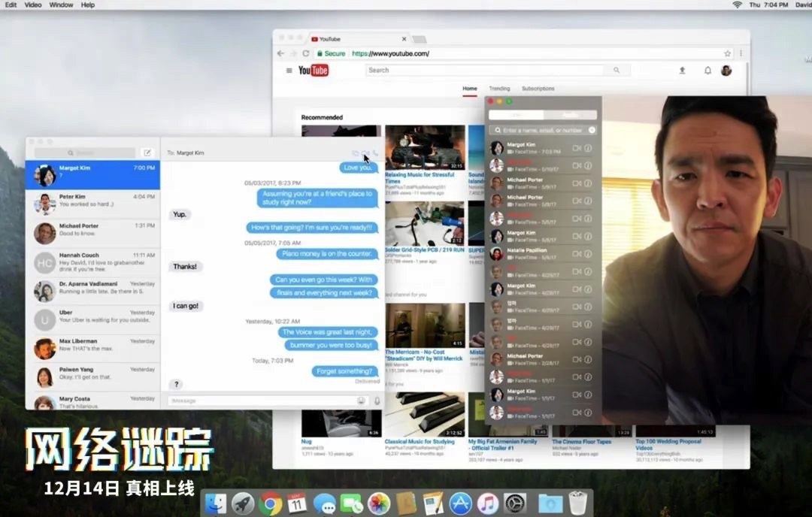Image resolution: width=812 pixels, height=517 pixels.
Task: Click the YouTube upload icon
Action: click(x=682, y=71)
